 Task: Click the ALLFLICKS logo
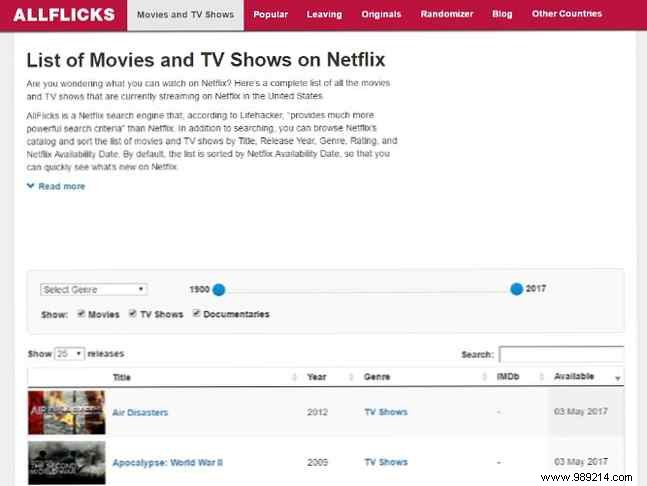64,15
